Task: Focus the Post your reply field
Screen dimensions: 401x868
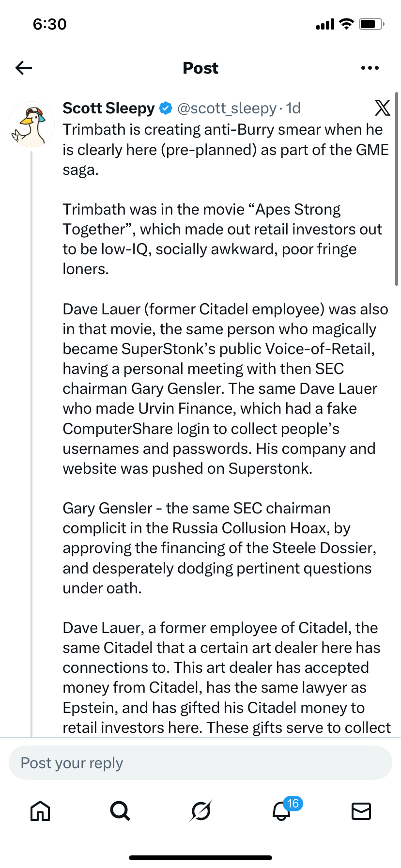Action: pyautogui.click(x=200, y=763)
